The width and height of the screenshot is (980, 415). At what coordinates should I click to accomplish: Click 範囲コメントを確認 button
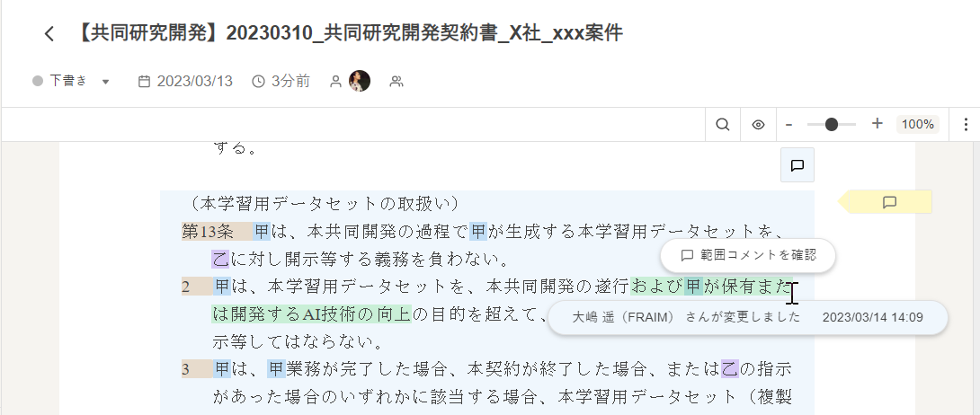747,255
